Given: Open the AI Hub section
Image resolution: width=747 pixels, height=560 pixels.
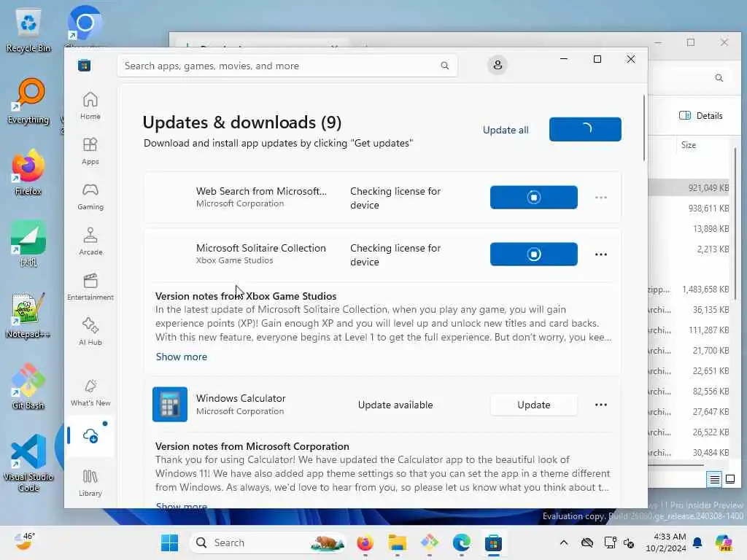Looking at the screenshot, I should [90, 332].
